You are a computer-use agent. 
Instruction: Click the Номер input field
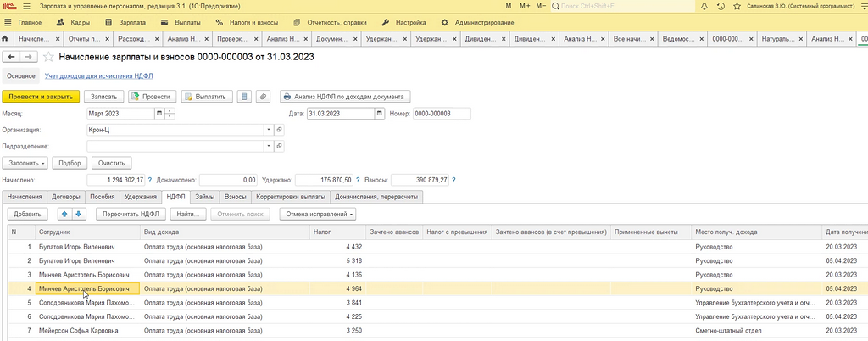(x=442, y=114)
